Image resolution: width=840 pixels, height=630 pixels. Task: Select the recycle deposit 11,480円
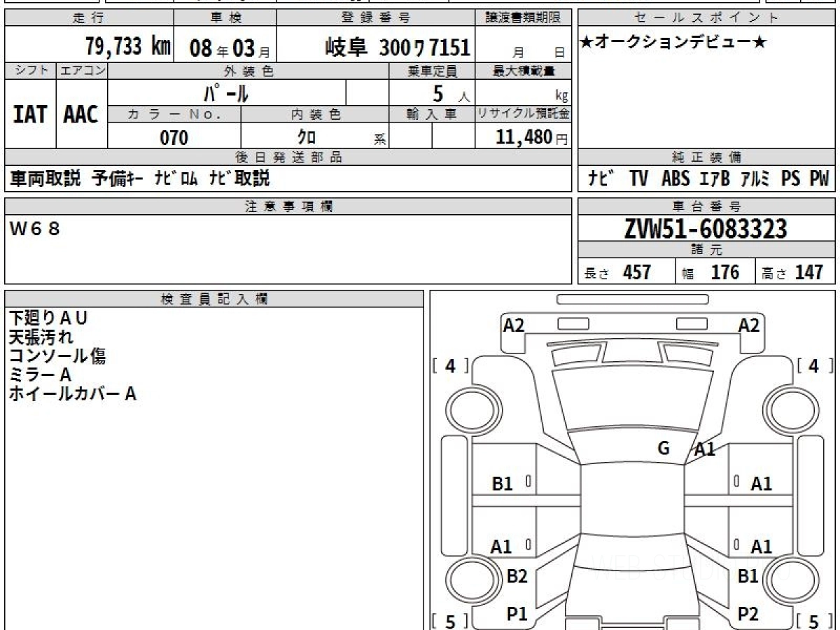(x=532, y=137)
